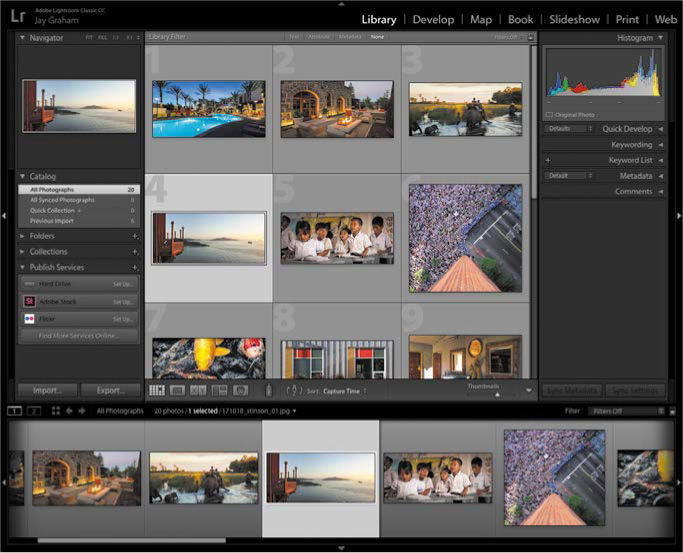Viewport: 683px width, 553px height.
Task: Click the Export button
Action: 110,390
